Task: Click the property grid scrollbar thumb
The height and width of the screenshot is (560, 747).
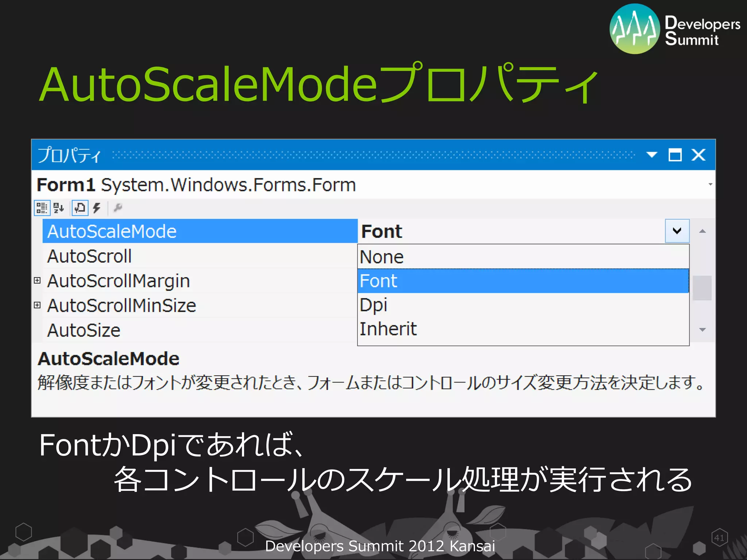Action: point(703,288)
